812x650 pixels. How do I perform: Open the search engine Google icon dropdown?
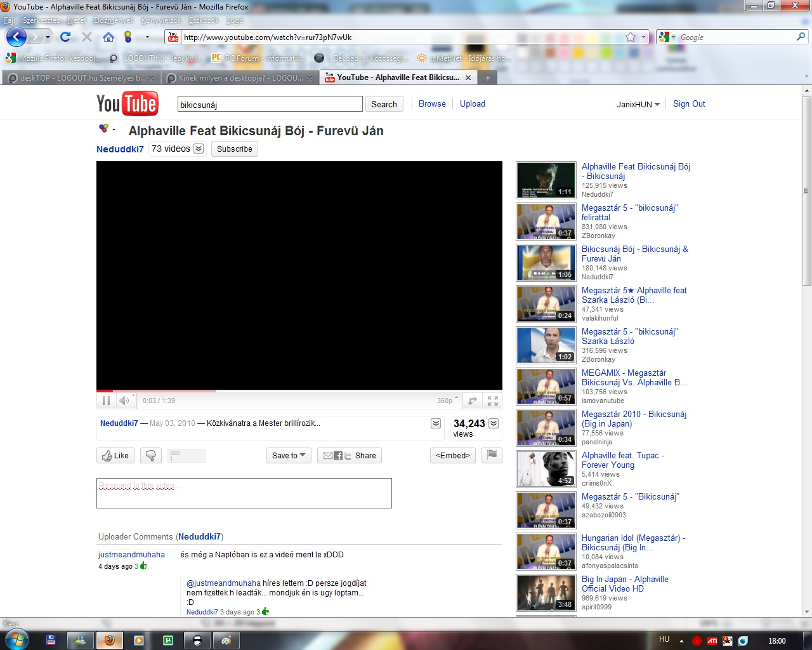(x=666, y=37)
